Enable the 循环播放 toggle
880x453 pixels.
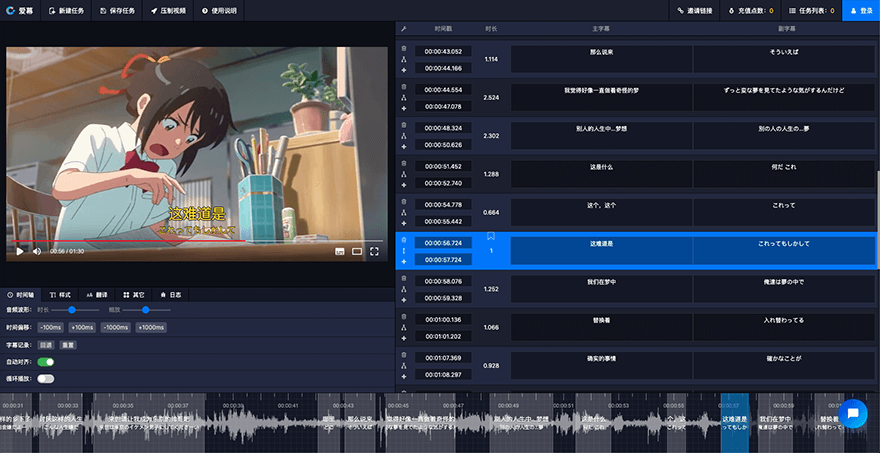point(46,379)
